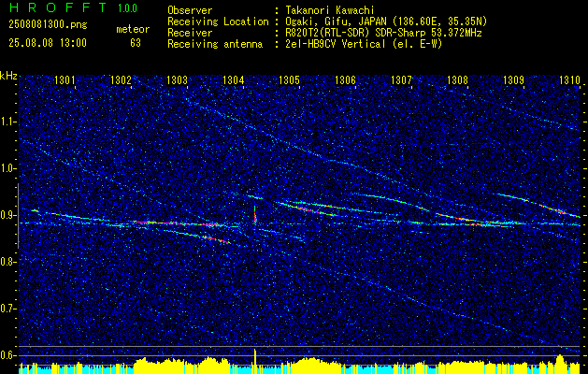Click the HROFFT program title
Screen dimensions: 588x374
[x=58, y=7]
